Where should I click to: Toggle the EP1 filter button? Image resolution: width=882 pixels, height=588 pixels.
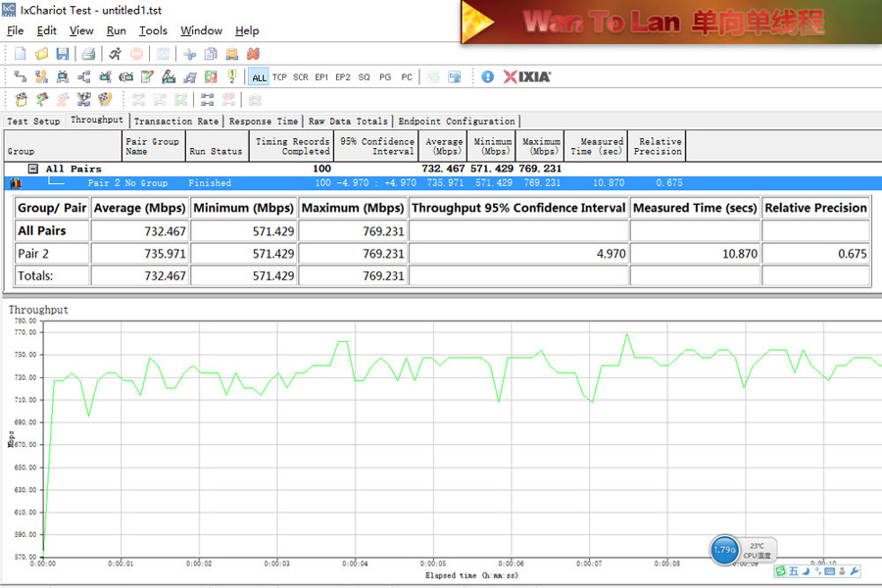coord(321,77)
